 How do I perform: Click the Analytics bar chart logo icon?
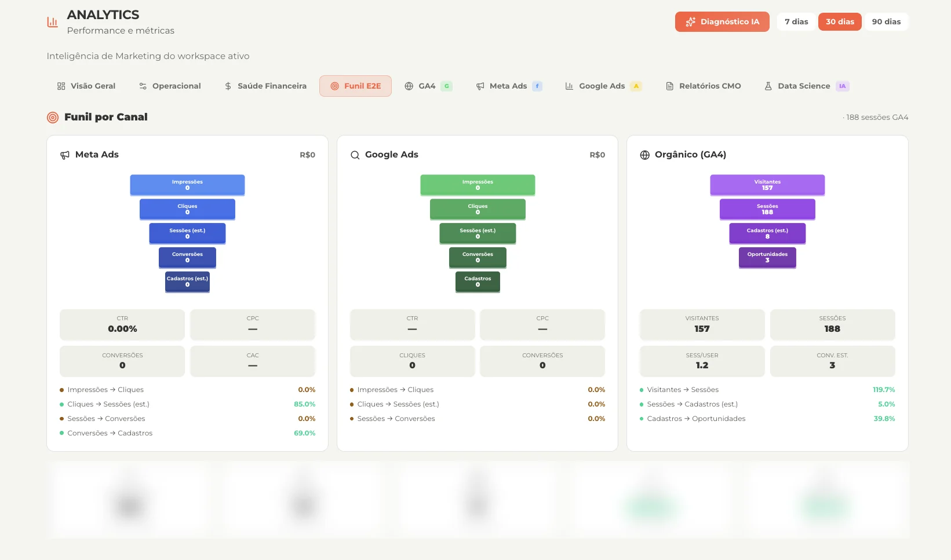[x=52, y=22]
